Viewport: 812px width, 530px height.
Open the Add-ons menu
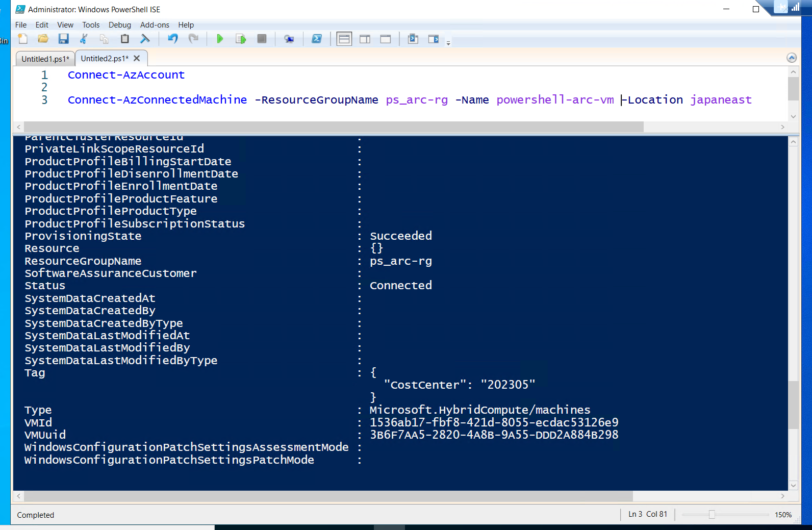[x=155, y=24]
